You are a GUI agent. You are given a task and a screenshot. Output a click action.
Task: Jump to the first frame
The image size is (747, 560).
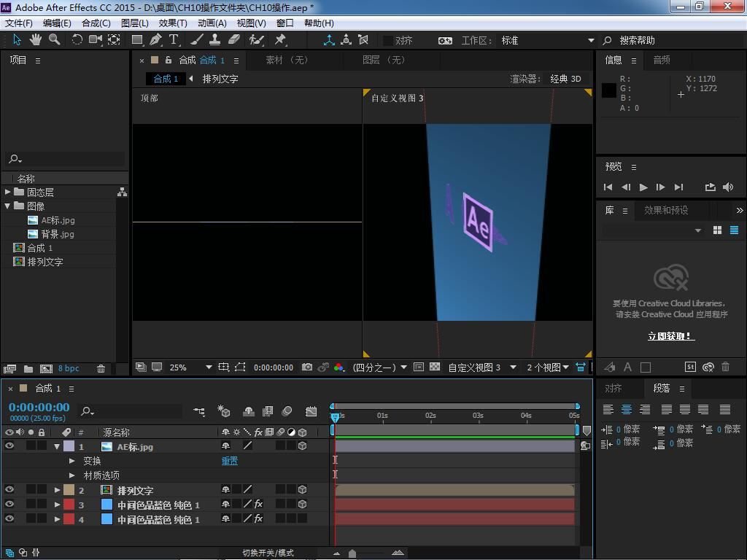point(608,187)
